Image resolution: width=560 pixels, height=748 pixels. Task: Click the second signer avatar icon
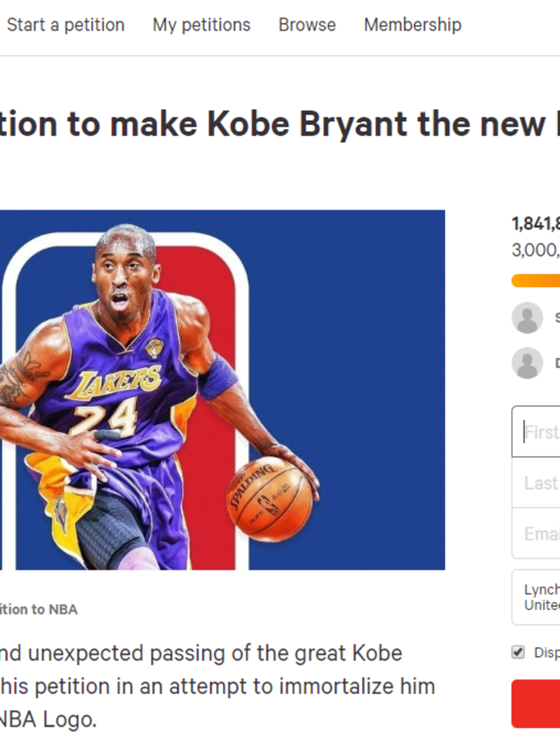527,363
